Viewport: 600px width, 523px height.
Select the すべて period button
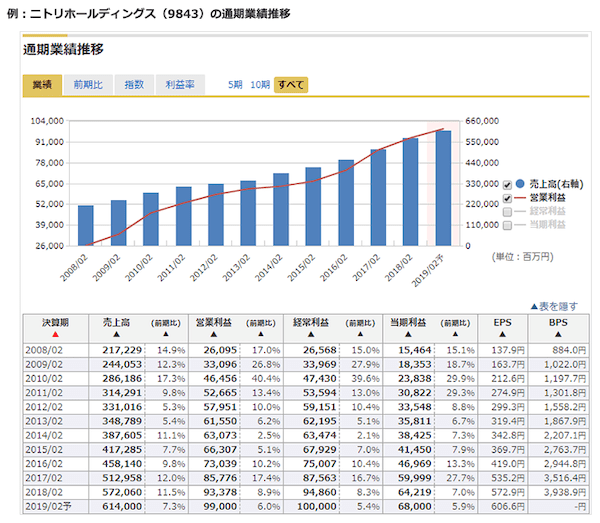291,85
